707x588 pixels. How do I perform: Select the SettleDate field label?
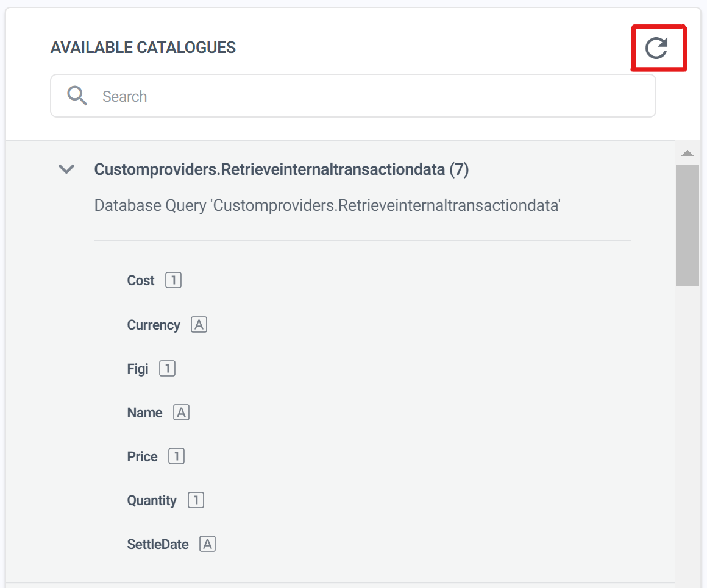[158, 544]
